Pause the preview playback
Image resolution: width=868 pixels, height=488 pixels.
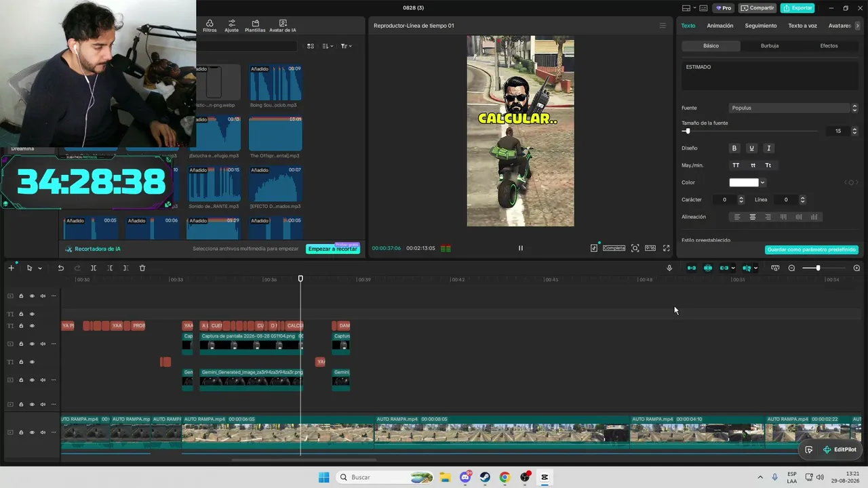coord(521,248)
